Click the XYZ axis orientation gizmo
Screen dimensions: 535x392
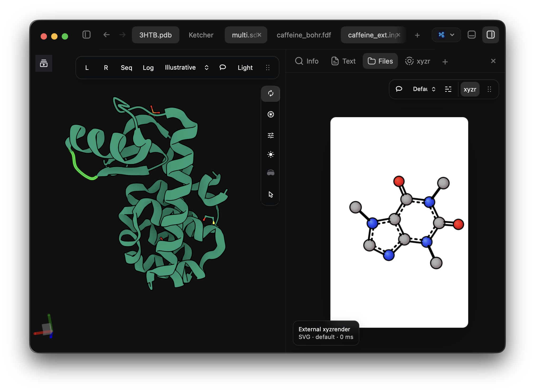coord(44,327)
